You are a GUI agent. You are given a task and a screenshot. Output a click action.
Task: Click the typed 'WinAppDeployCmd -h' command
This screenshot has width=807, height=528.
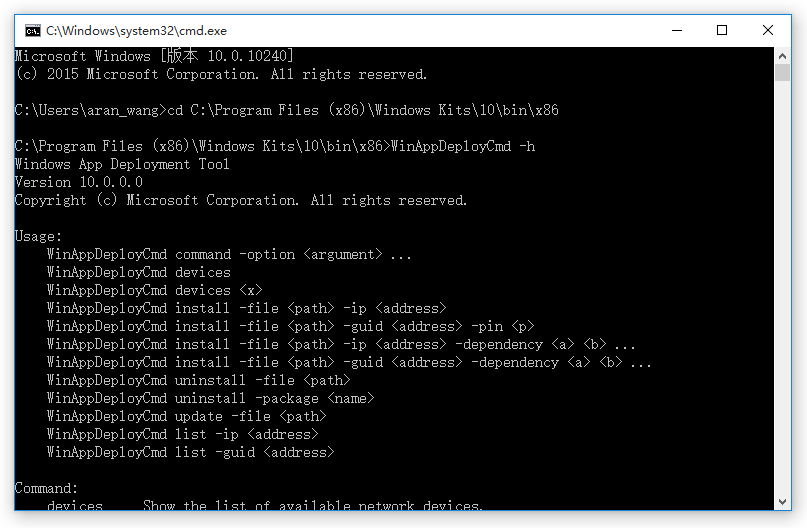(463, 147)
